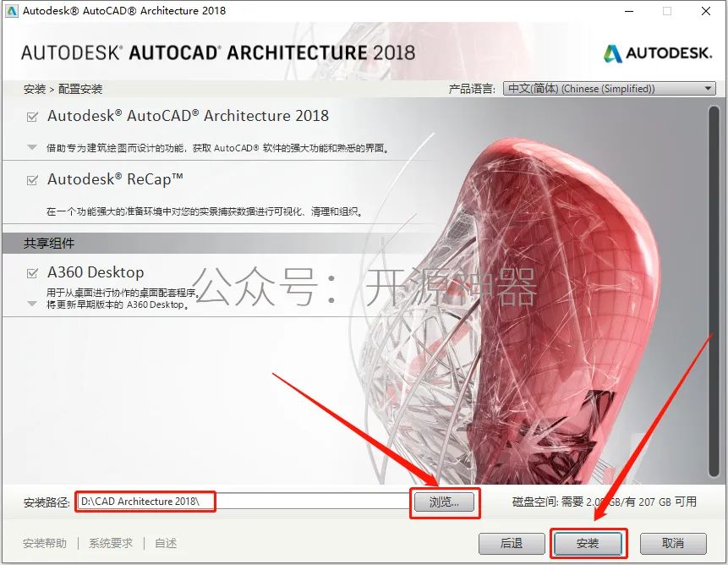Select the Autodesk ReCap product title
Viewport: 728px width, 565px height.
116,179
